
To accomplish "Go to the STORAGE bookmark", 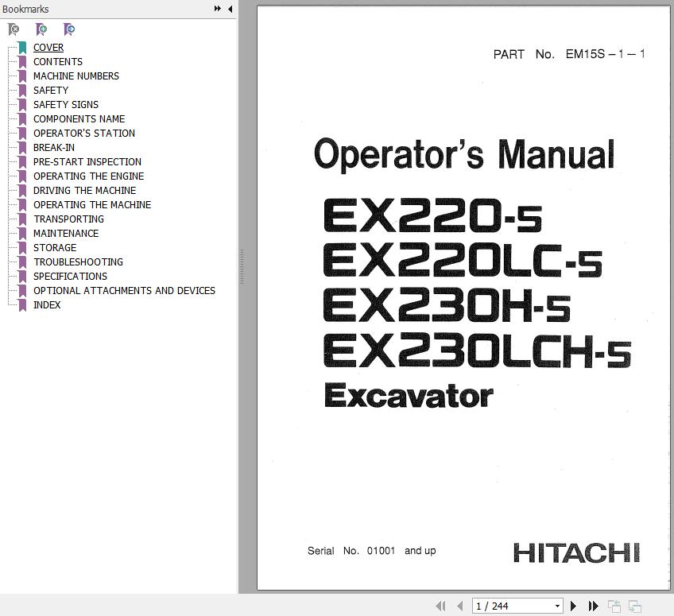I will coord(55,248).
